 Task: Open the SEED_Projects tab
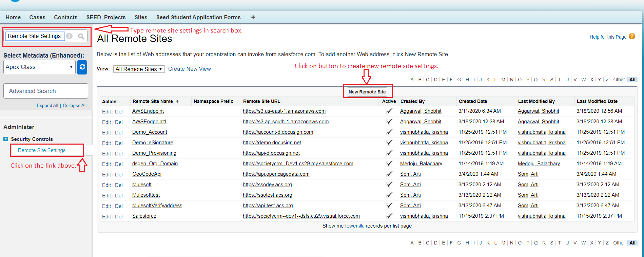tap(106, 17)
